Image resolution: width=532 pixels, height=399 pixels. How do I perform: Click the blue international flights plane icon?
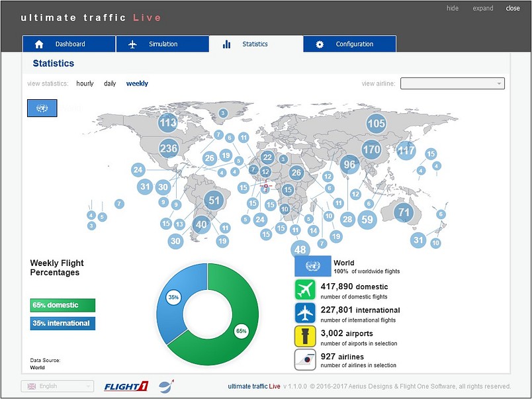pyautogui.click(x=305, y=313)
